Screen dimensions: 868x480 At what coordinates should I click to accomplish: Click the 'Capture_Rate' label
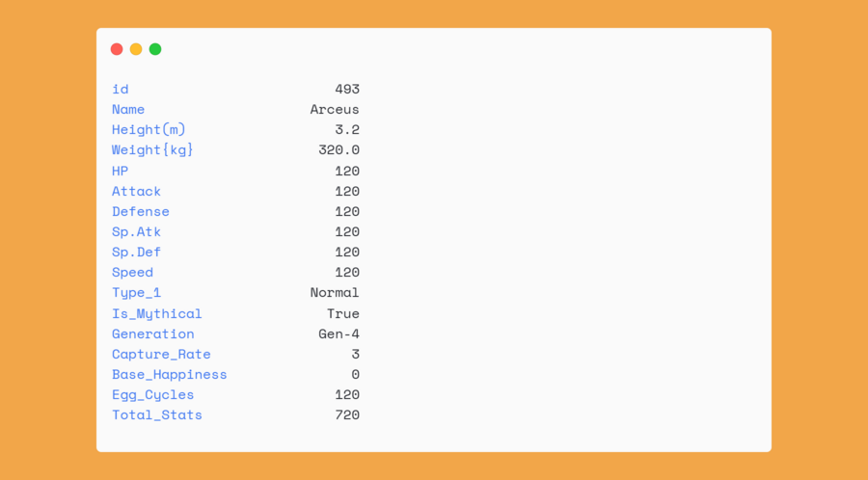coord(161,354)
